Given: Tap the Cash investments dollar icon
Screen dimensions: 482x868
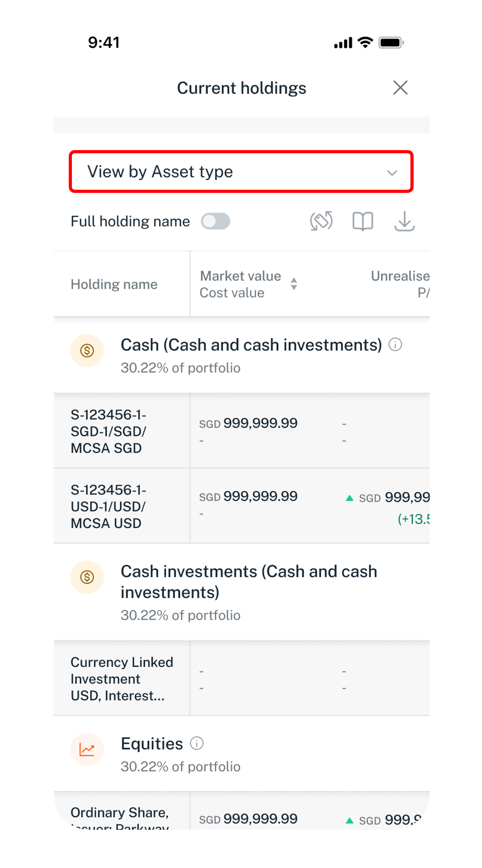Looking at the screenshot, I should point(87,577).
